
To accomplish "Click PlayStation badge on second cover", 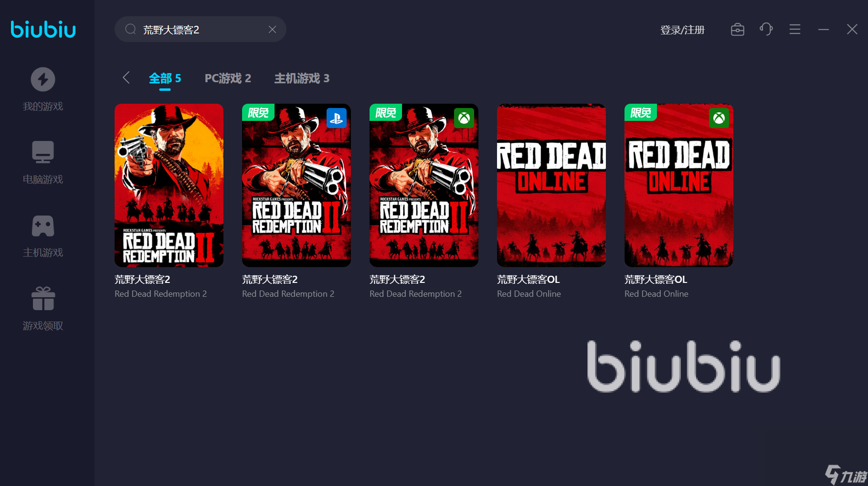I will click(x=337, y=118).
